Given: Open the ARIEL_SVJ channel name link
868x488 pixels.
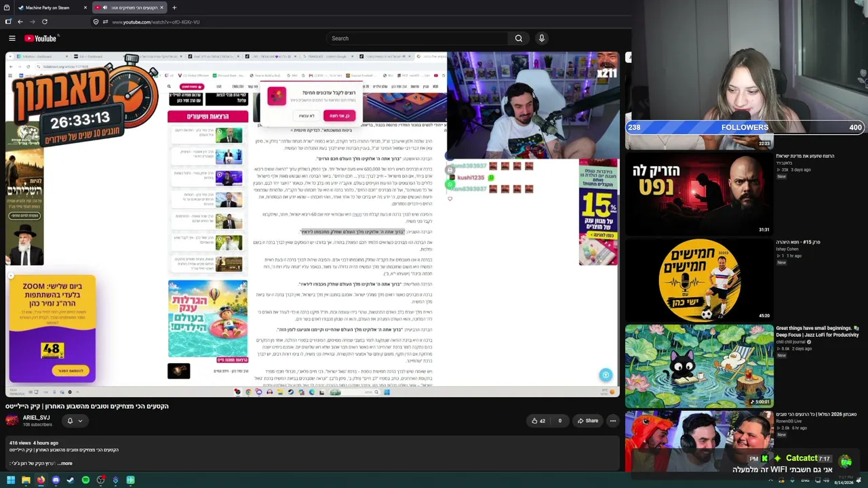Looking at the screenshot, I should [x=37, y=418].
